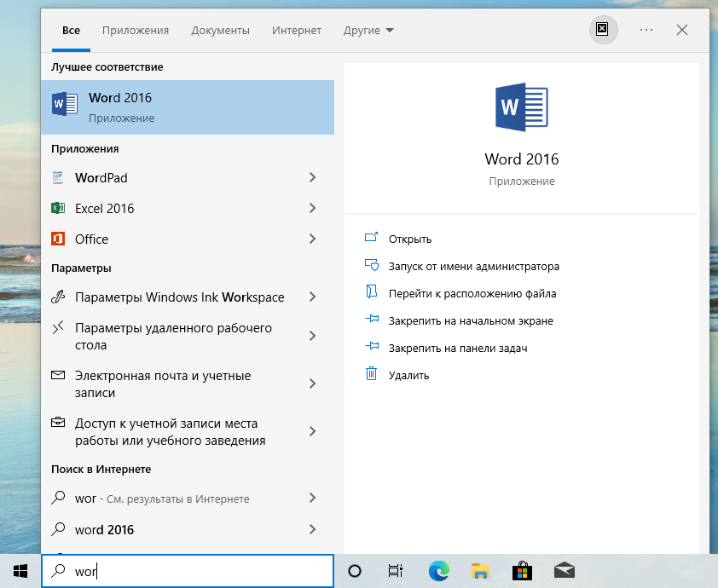The height and width of the screenshot is (588, 718).
Task: Click the email and accounts envelope icon
Action: [58, 375]
